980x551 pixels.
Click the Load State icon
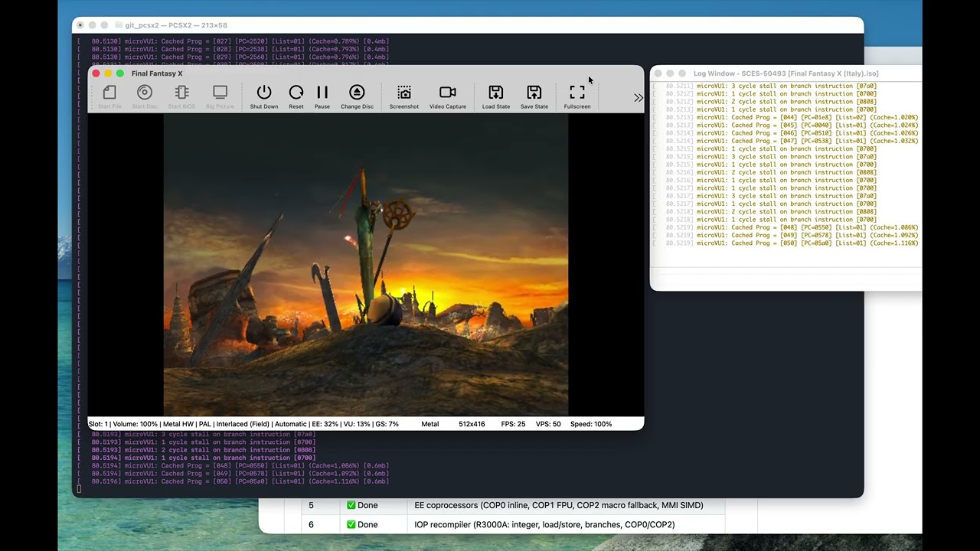point(496,96)
